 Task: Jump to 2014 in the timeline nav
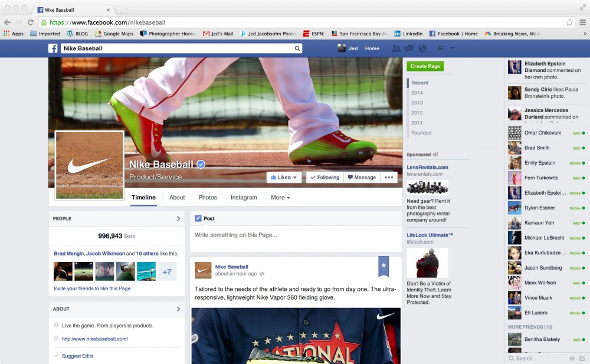click(x=417, y=93)
